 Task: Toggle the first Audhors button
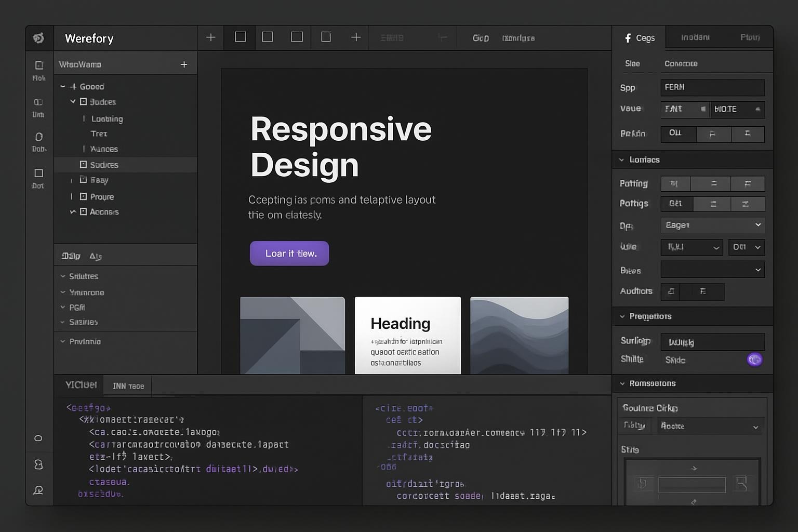pyautogui.click(x=671, y=291)
